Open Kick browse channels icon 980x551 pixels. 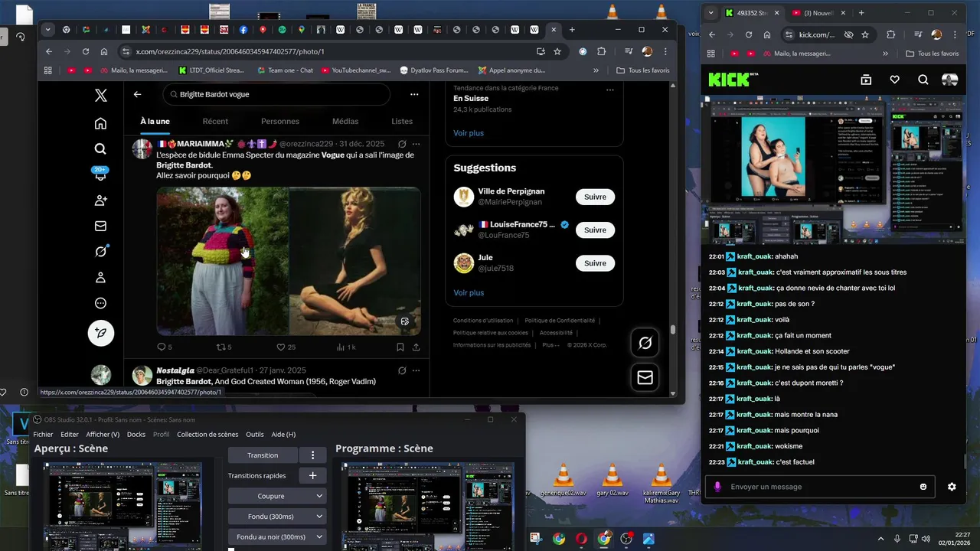click(866, 80)
